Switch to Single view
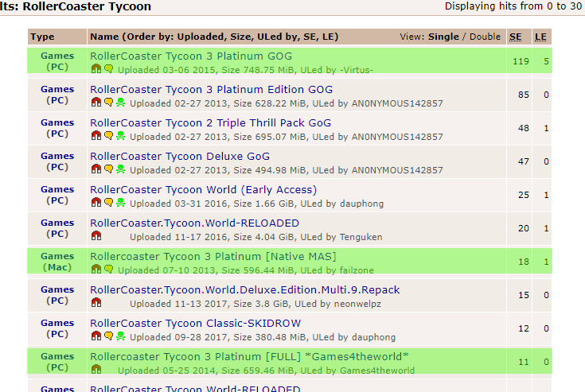Image resolution: width=585 pixels, height=392 pixels. 443,37
